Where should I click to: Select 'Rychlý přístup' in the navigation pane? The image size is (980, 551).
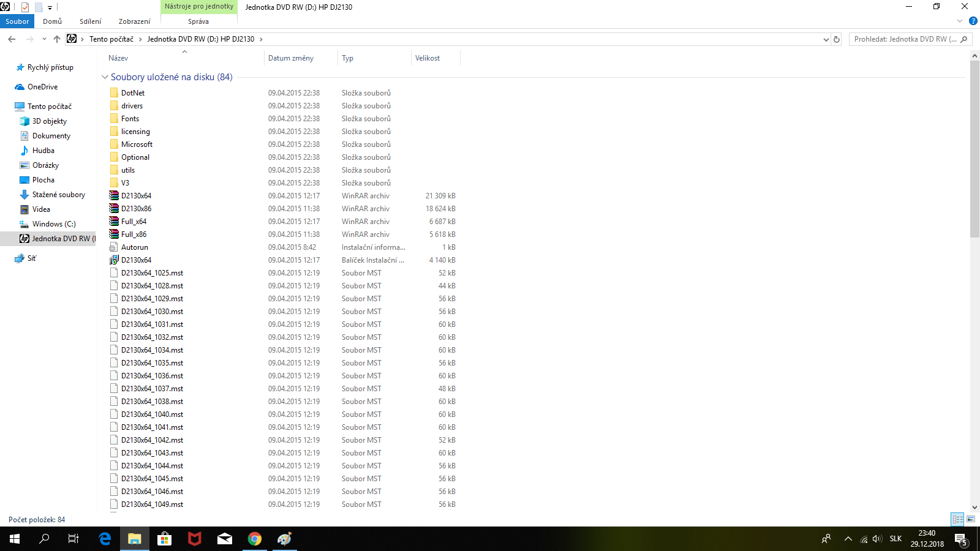coord(50,67)
